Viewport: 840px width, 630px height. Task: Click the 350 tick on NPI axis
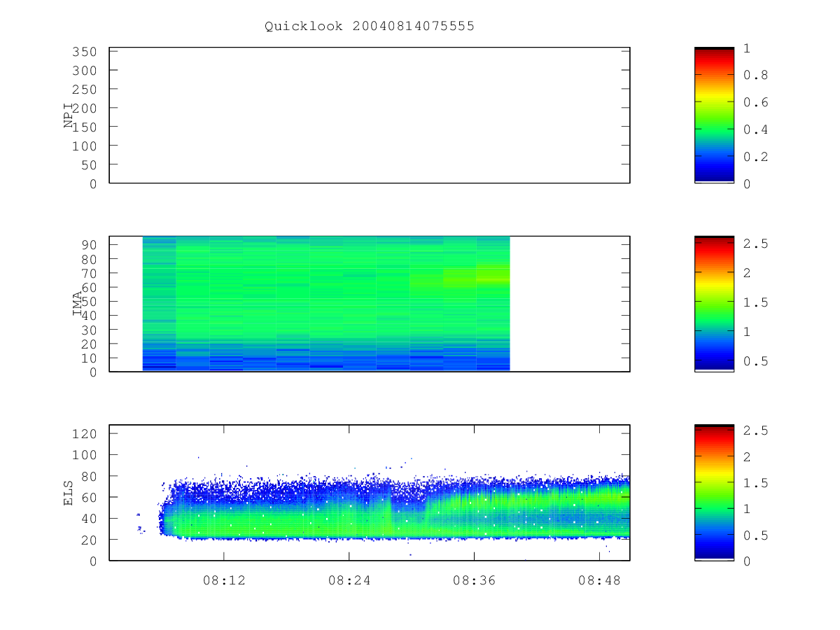point(85,52)
